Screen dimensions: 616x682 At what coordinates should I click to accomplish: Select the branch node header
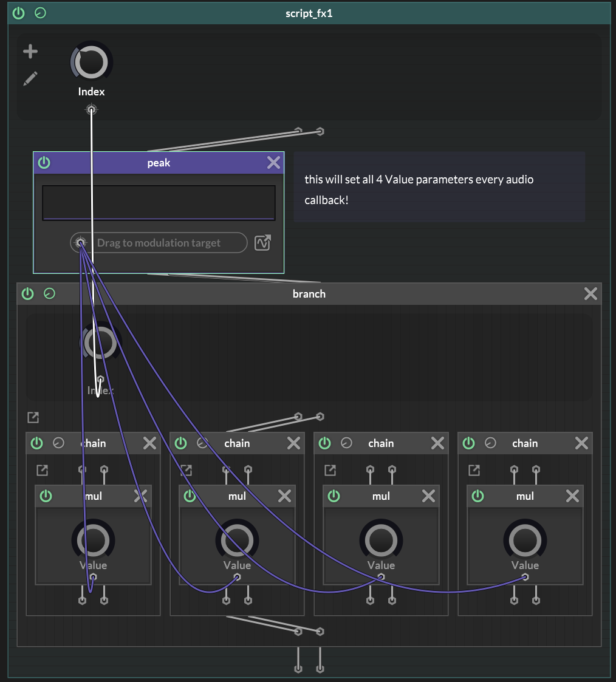309,294
